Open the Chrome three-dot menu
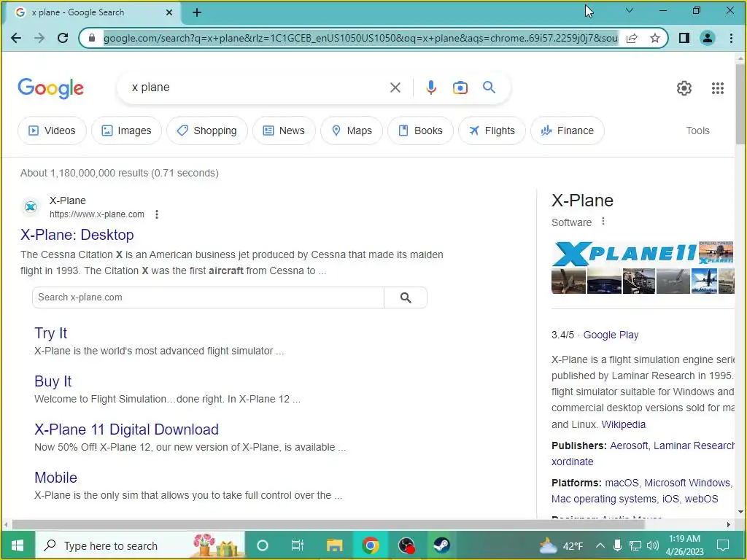 point(731,38)
